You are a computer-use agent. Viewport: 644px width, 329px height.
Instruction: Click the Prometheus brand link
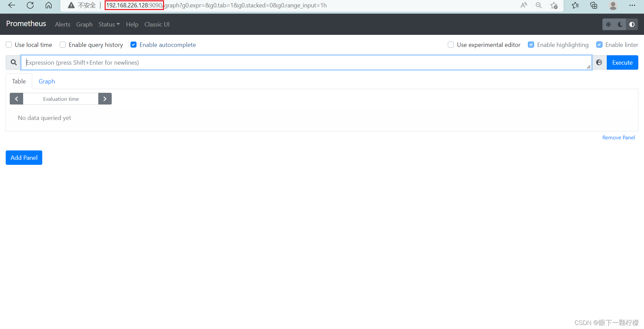[x=26, y=24]
